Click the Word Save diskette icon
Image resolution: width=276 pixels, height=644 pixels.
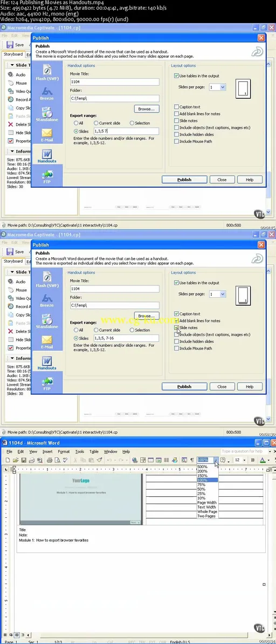(24, 460)
